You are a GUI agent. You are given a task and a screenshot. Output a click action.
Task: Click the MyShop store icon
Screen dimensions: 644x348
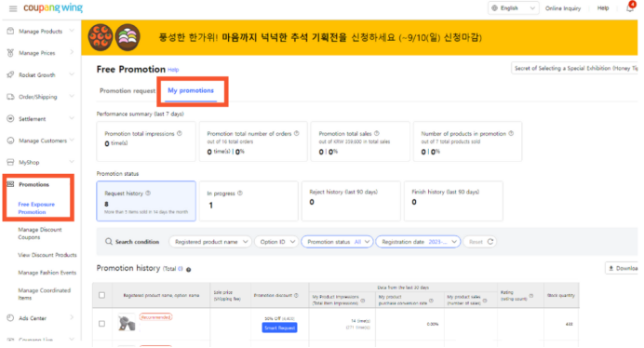point(10,162)
